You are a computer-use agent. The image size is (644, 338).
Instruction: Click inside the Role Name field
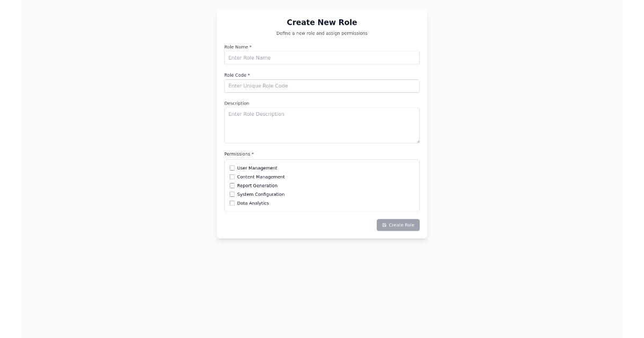[x=321, y=57]
